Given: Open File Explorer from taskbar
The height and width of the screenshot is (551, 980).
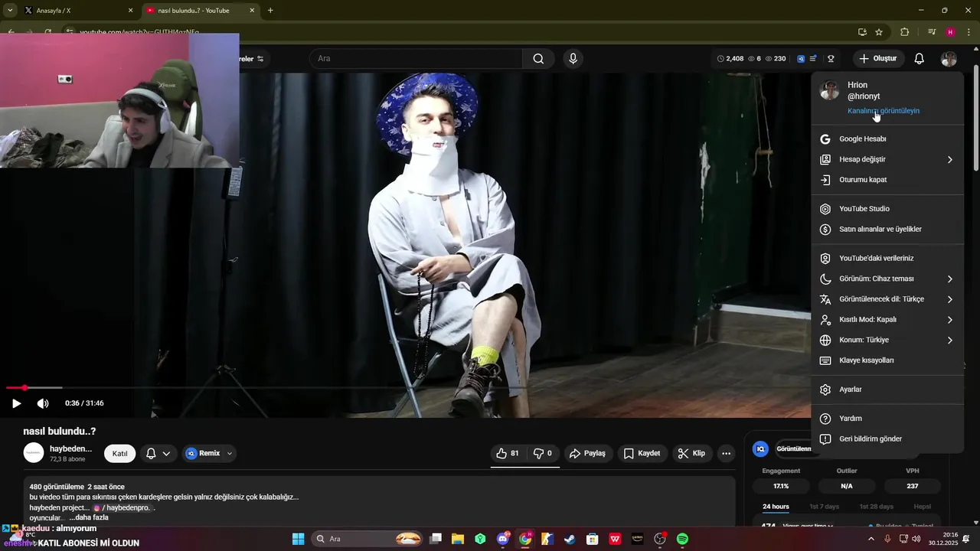Looking at the screenshot, I should [x=457, y=539].
